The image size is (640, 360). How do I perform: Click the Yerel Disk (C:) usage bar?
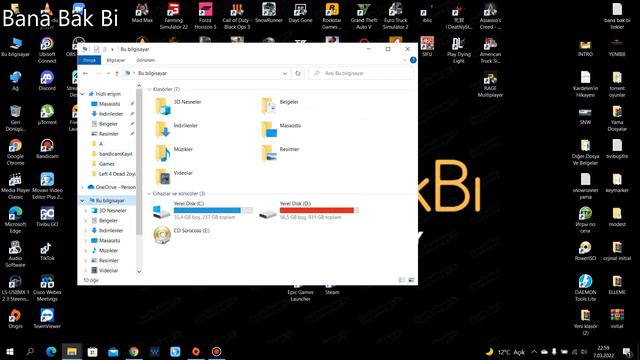[x=213, y=210]
